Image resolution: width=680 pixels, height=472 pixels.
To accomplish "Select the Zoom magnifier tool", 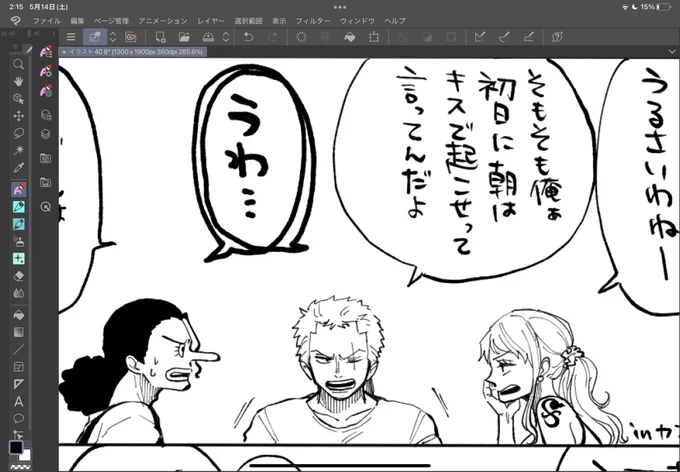I will pos(18,64).
